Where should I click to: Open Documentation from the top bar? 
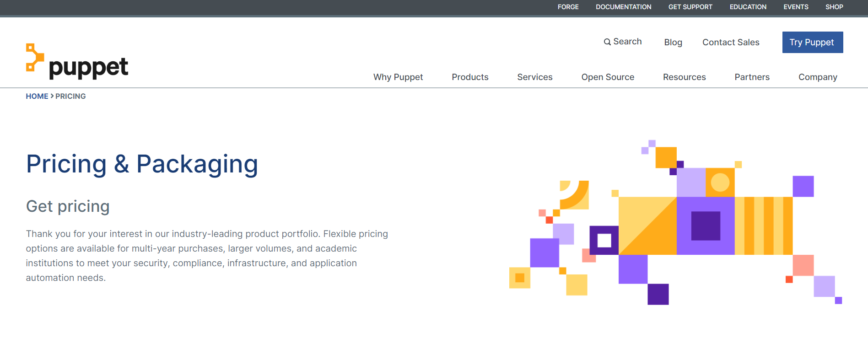coord(623,7)
